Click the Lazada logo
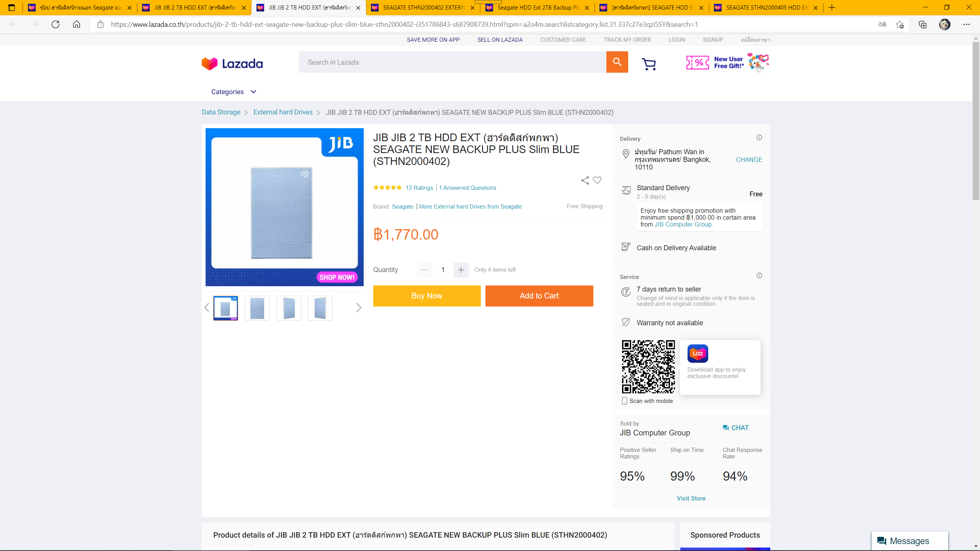This screenshot has height=551, width=980. click(232, 64)
